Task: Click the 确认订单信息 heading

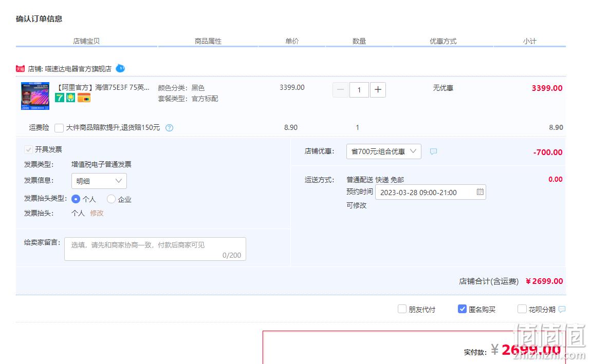Action: (x=39, y=19)
